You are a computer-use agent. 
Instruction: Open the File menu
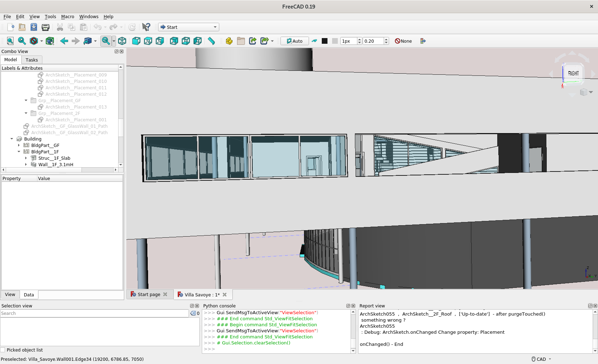click(7, 16)
